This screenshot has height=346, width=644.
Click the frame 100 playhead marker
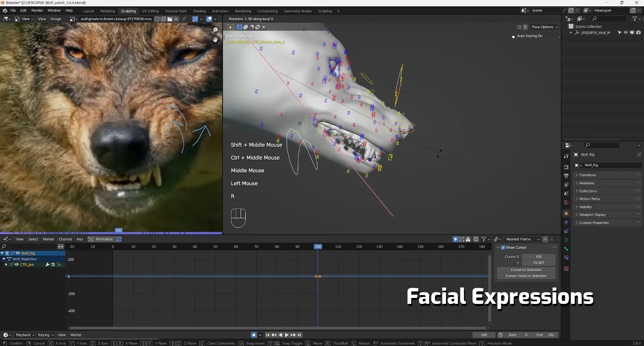pyautogui.click(x=318, y=247)
